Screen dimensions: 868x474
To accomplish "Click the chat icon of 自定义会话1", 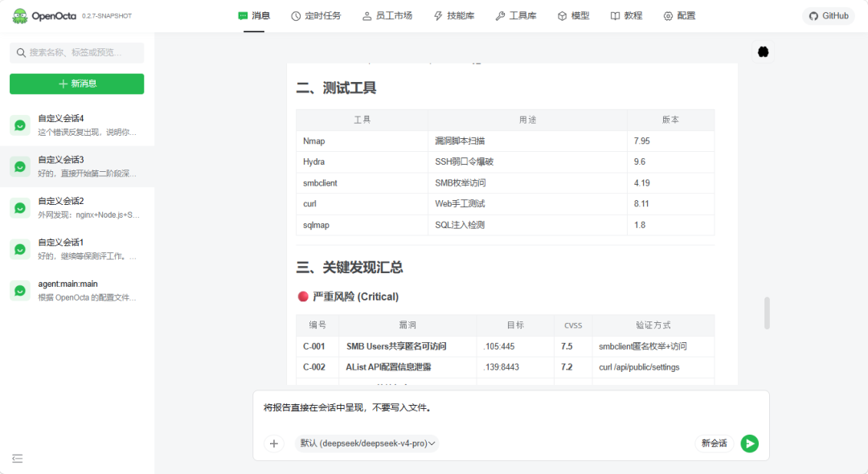I will pyautogui.click(x=20, y=249).
